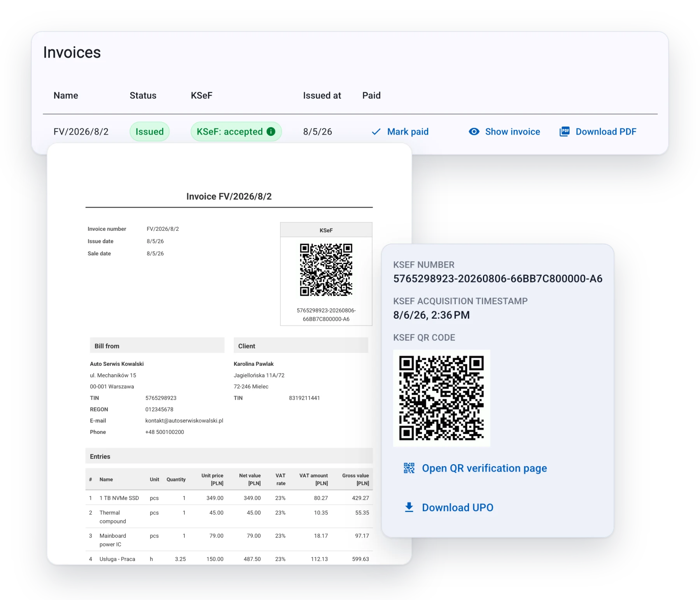Viewport: 700px width, 600px height.
Task: Click the KSEF ACQUISITION TIMESTAMP label
Action: coord(460,301)
